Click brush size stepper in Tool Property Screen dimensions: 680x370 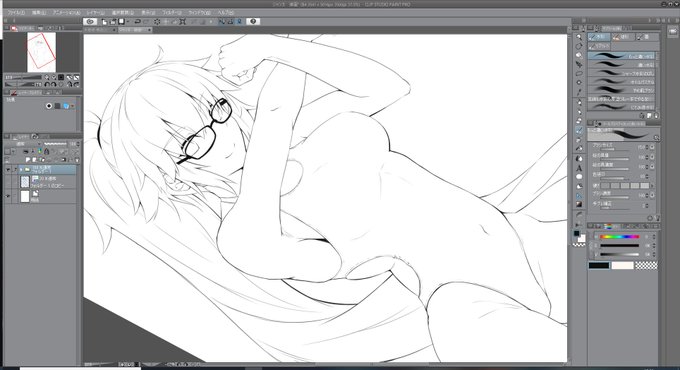(647, 147)
